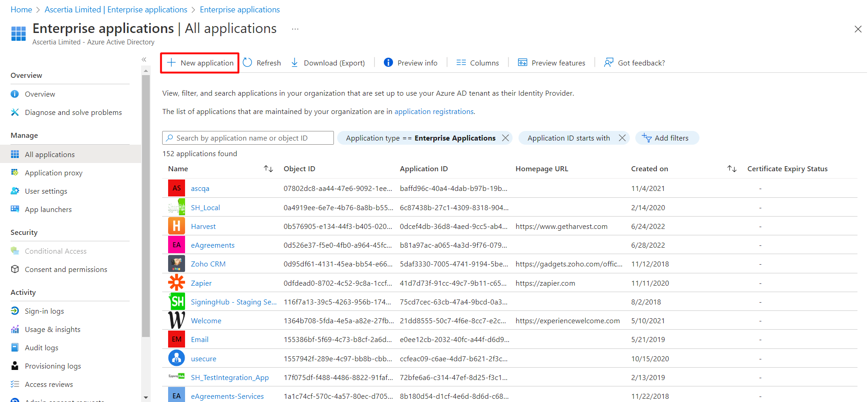868x402 pixels.
Task: Open the usecure application
Action: [x=203, y=359]
